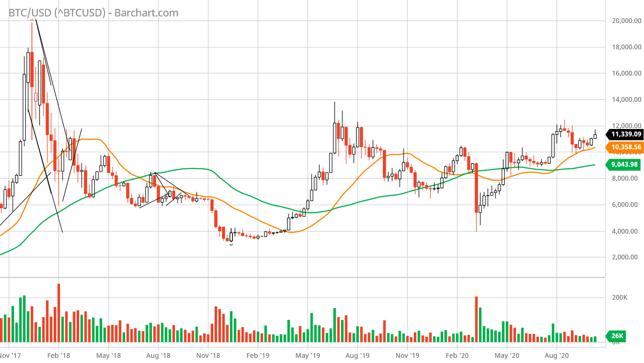644x363 pixels.
Task: Click the May '20 date label
Action: (x=507, y=355)
